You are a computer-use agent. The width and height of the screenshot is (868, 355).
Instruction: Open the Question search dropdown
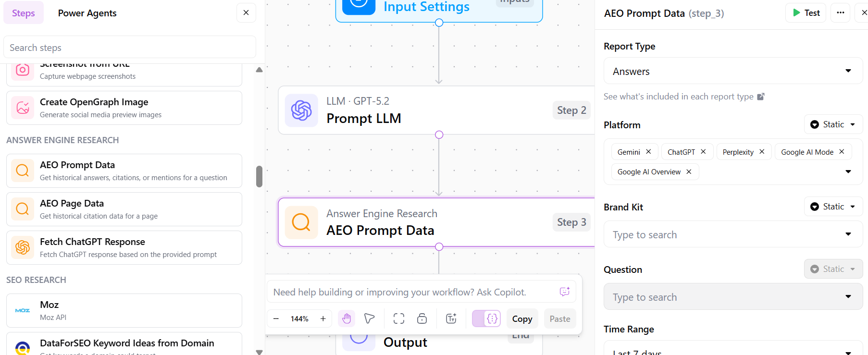pyautogui.click(x=848, y=296)
